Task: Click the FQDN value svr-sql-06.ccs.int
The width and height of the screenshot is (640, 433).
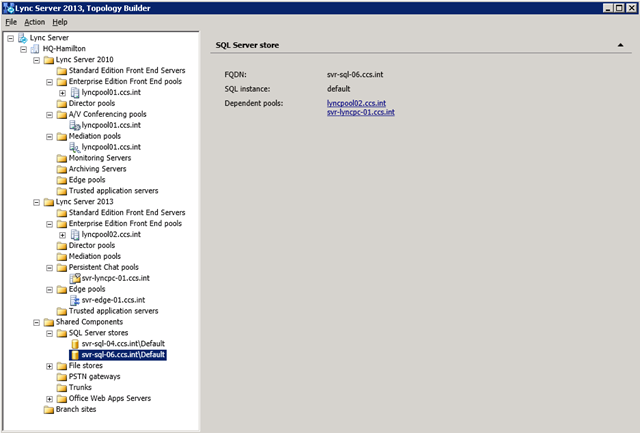Action: tap(355, 75)
